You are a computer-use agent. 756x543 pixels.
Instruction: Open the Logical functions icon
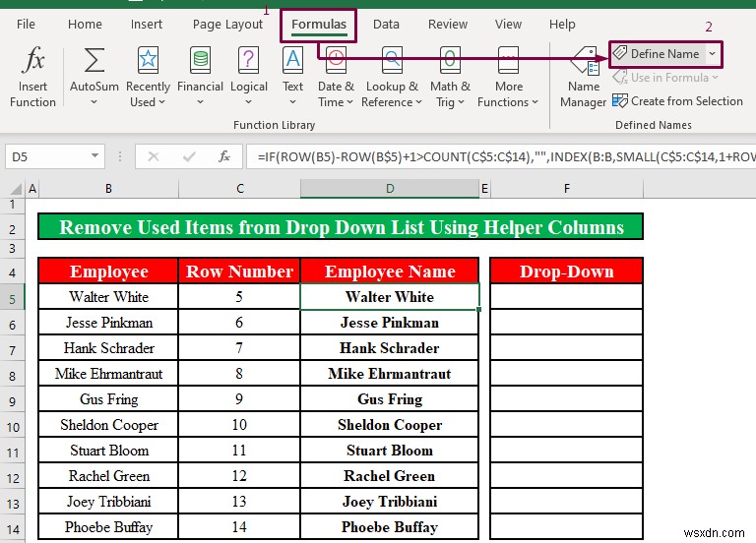248,60
